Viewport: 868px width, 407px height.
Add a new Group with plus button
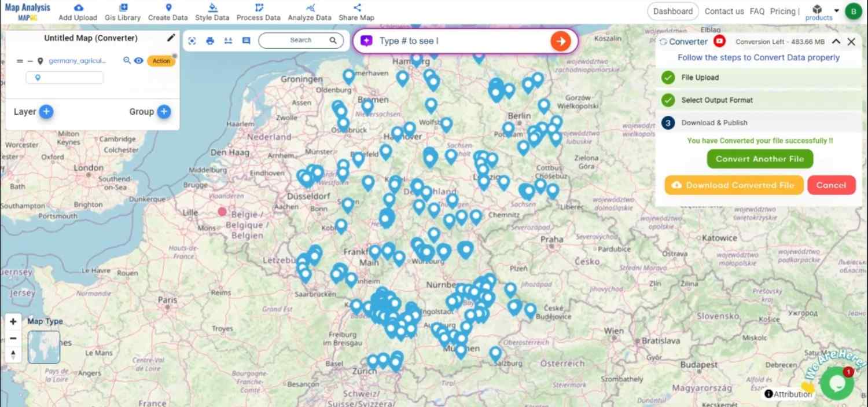164,112
